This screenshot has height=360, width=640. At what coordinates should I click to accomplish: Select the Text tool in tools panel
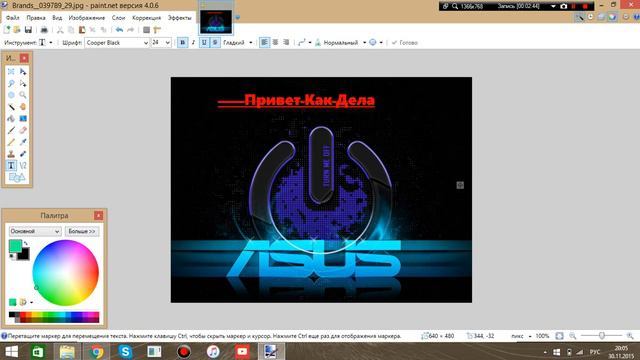click(11, 165)
